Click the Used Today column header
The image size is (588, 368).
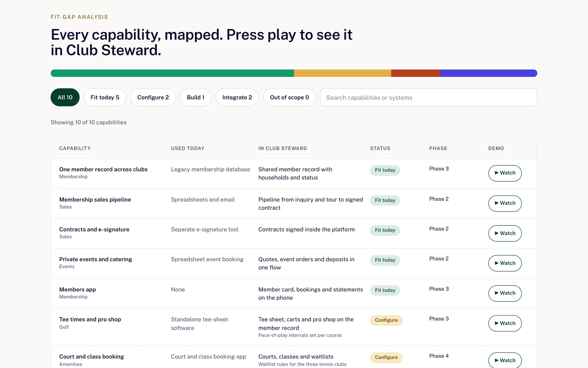click(188, 148)
